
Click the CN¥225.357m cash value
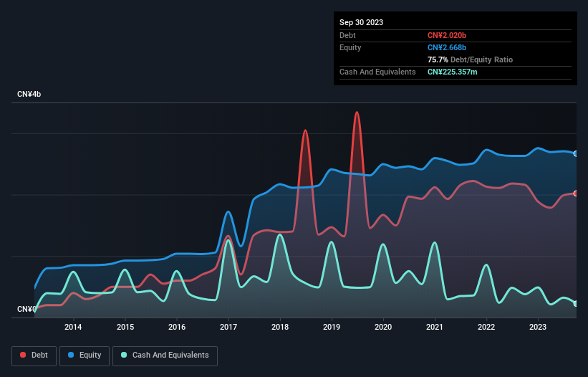(452, 72)
